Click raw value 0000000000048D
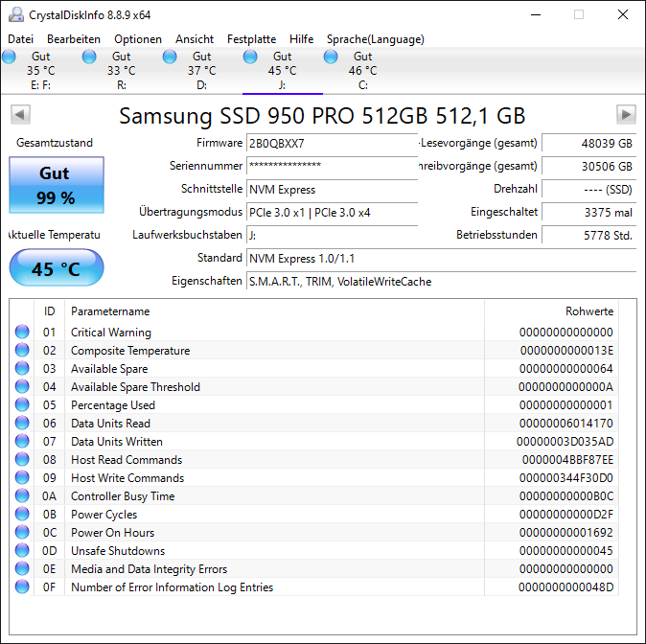Screen dimensions: 646x644 (x=565, y=587)
